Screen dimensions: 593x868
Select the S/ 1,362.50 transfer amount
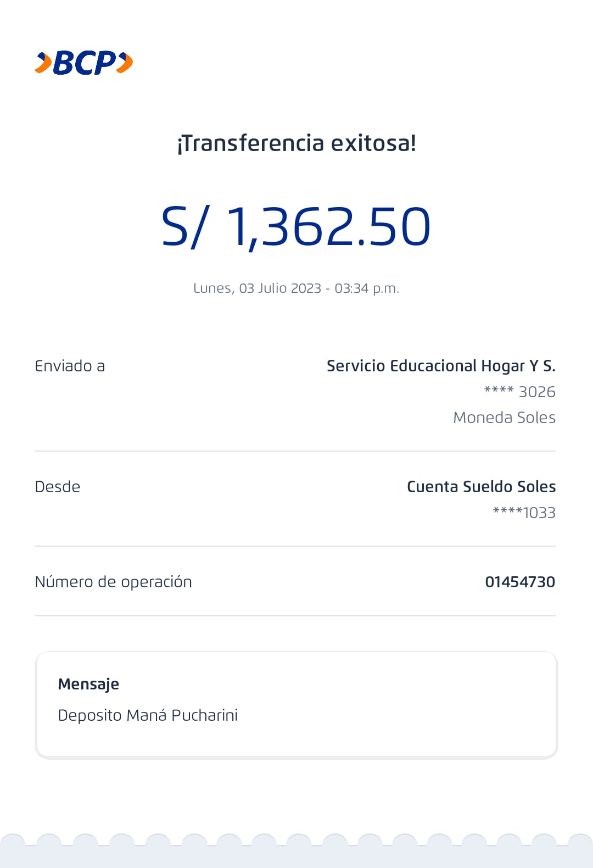click(x=296, y=227)
